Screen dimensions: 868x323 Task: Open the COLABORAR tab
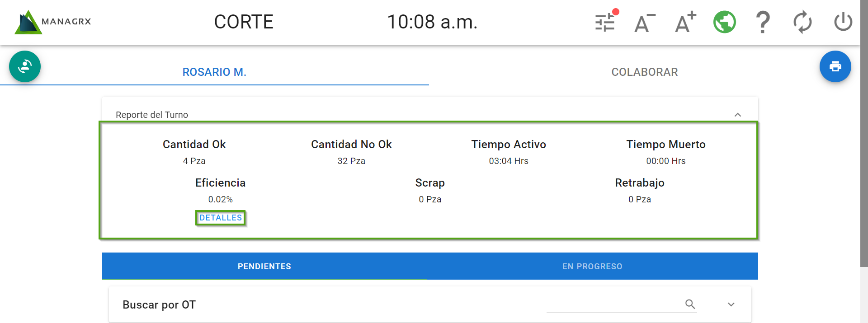pyautogui.click(x=644, y=72)
